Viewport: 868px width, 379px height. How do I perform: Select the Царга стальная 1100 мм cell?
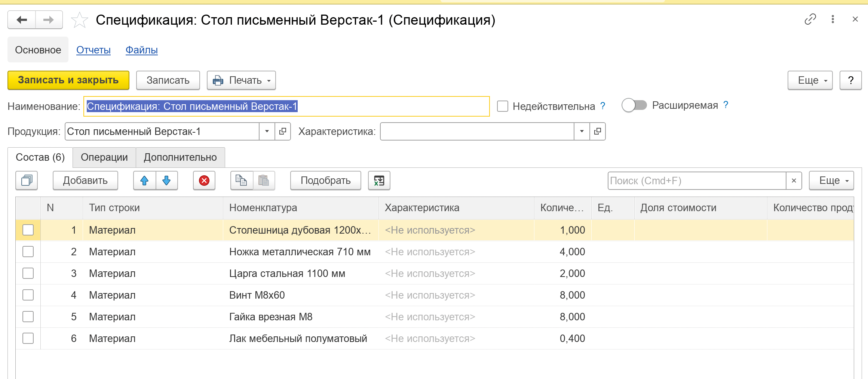click(x=301, y=273)
